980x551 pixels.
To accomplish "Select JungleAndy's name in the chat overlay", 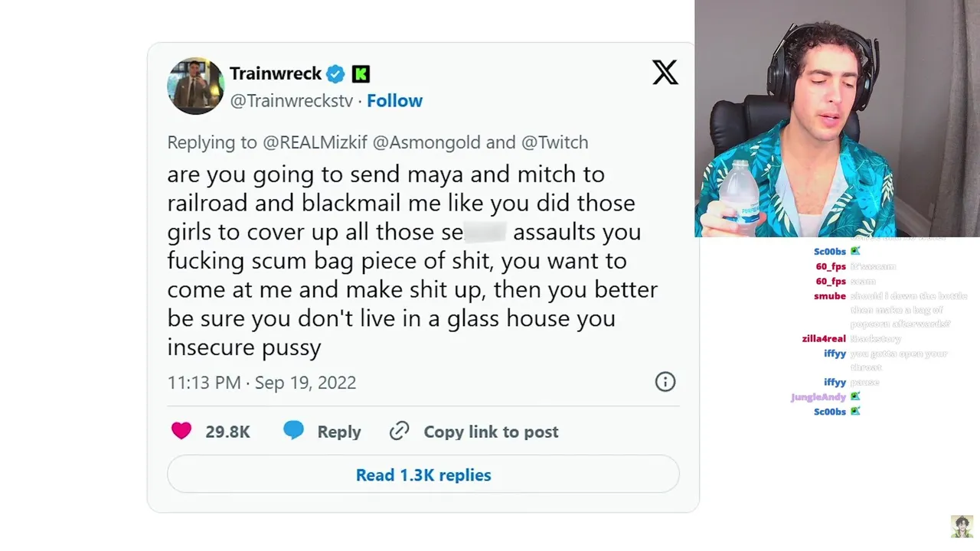I will pos(818,397).
